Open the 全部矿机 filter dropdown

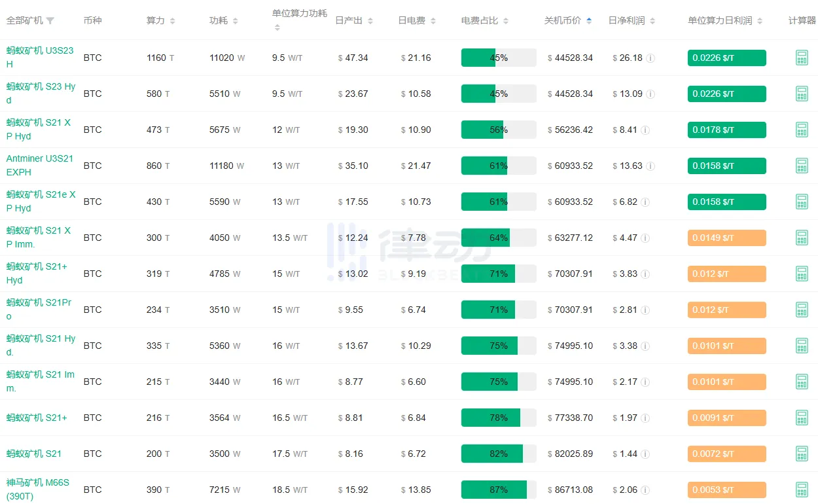click(x=50, y=21)
